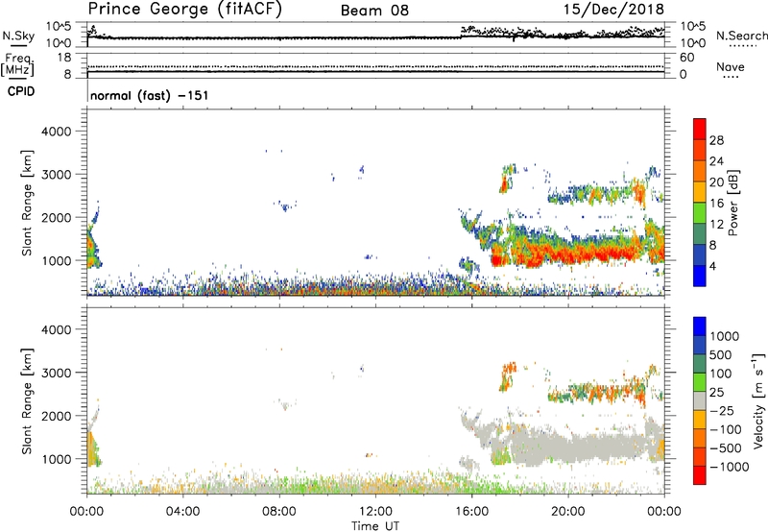
Task: Click the '1000' velocity scale value
Action: [725, 336]
